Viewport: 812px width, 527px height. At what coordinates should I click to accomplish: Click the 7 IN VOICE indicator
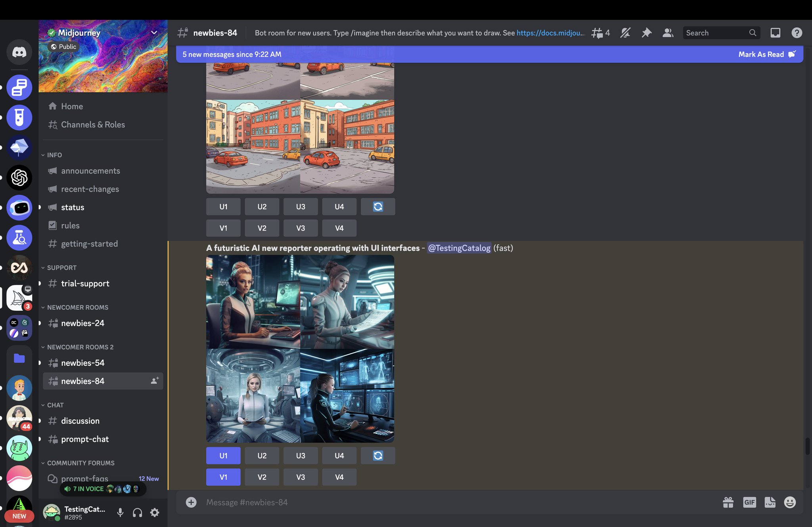point(103,489)
